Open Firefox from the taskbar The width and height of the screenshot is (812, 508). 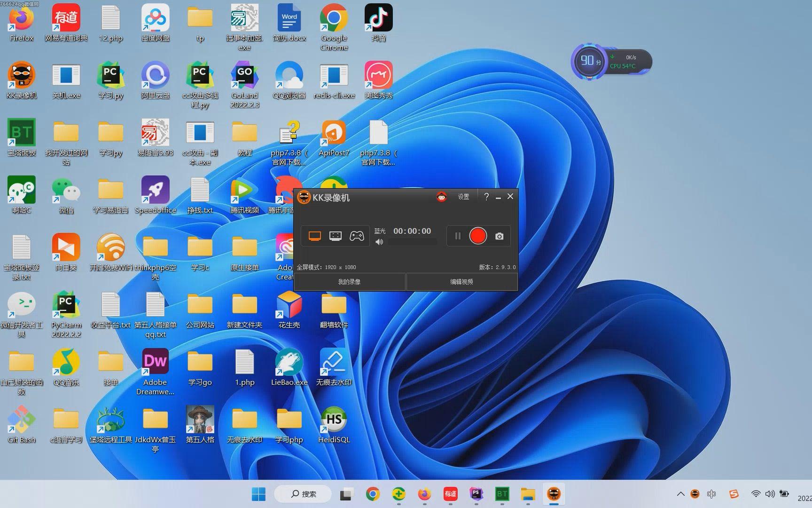point(424,494)
